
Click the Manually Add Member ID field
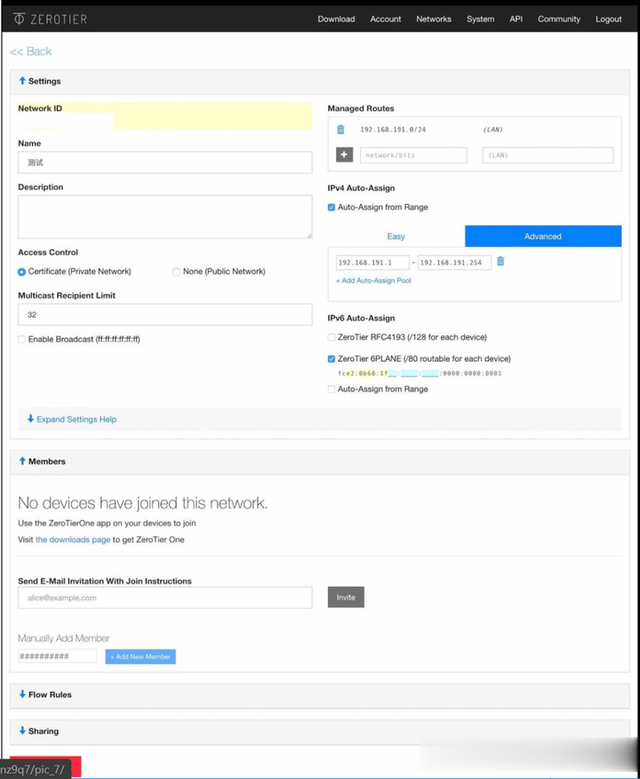pos(57,656)
